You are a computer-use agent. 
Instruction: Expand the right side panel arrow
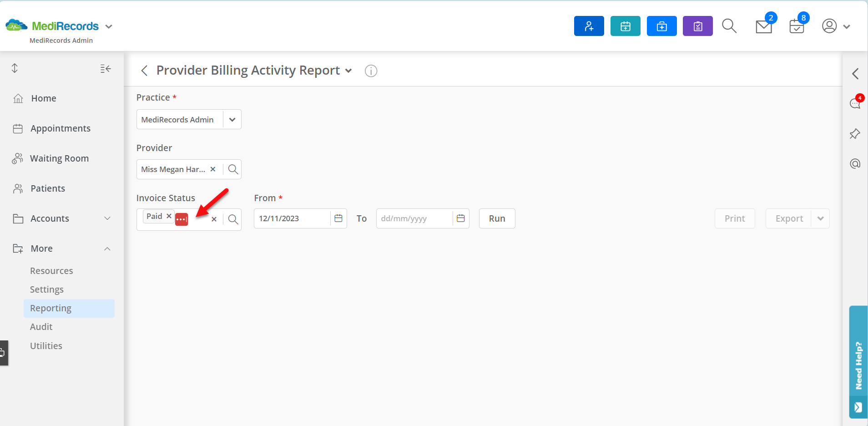coord(855,74)
